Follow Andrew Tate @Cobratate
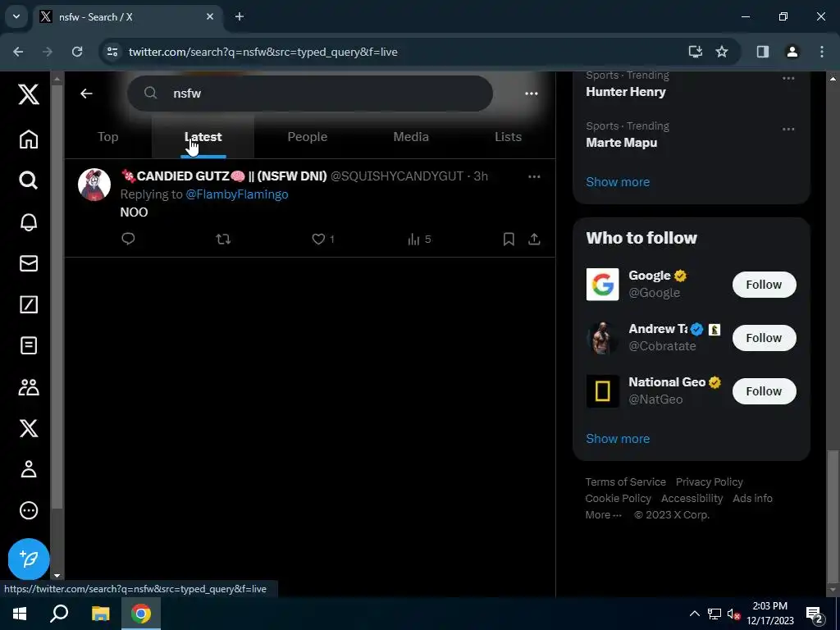Screen dimensions: 840x630 (764, 338)
